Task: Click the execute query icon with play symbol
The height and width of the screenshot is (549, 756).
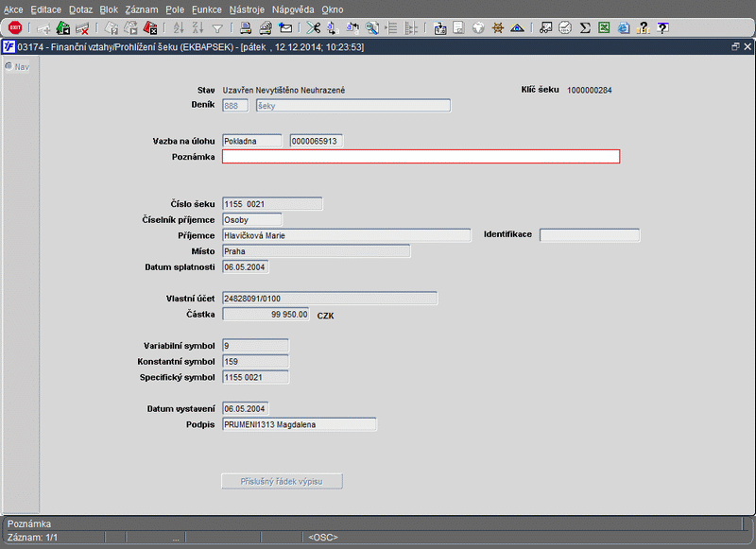Action: [x=130, y=28]
